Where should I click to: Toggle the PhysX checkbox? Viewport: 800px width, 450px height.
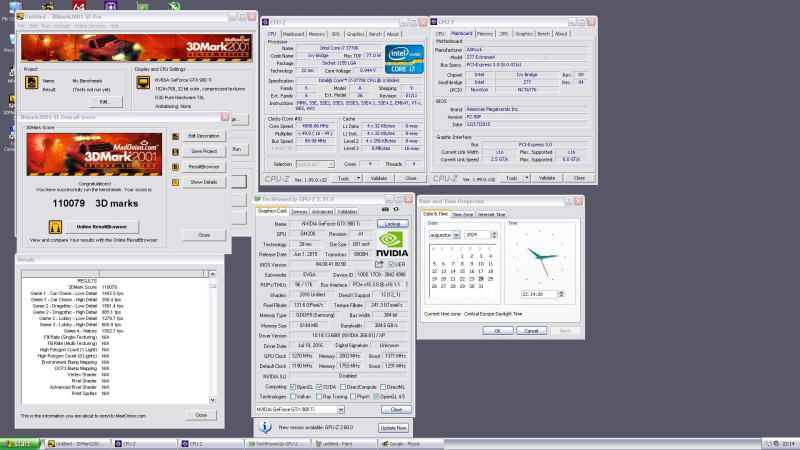pos(353,396)
